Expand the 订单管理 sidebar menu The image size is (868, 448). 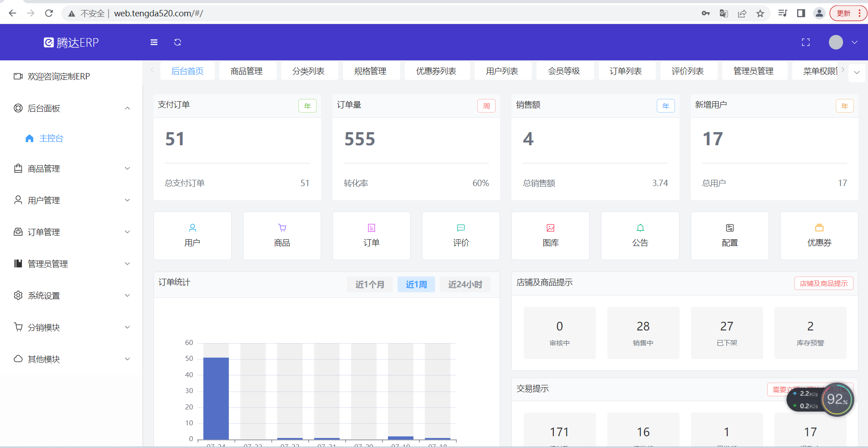(72, 232)
